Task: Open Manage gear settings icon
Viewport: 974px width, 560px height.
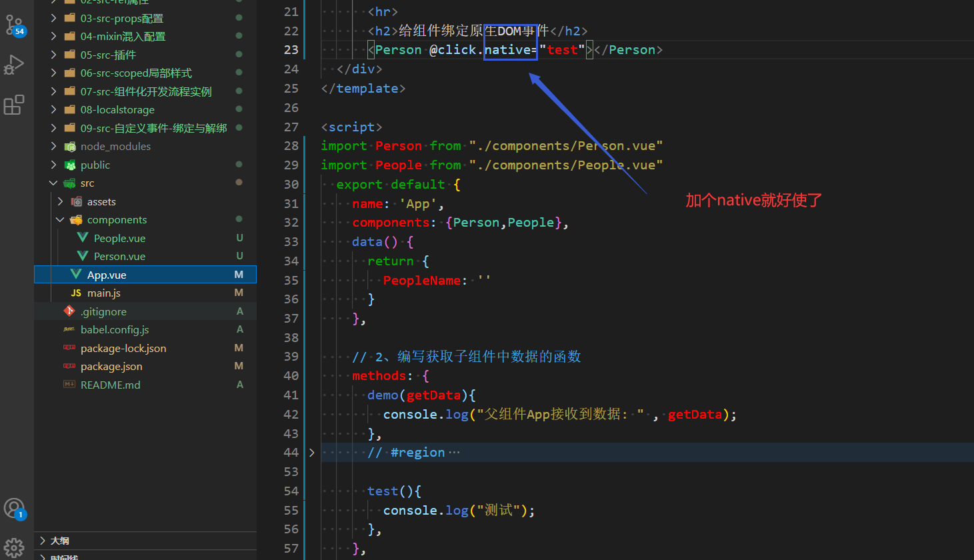Action: coord(14,548)
